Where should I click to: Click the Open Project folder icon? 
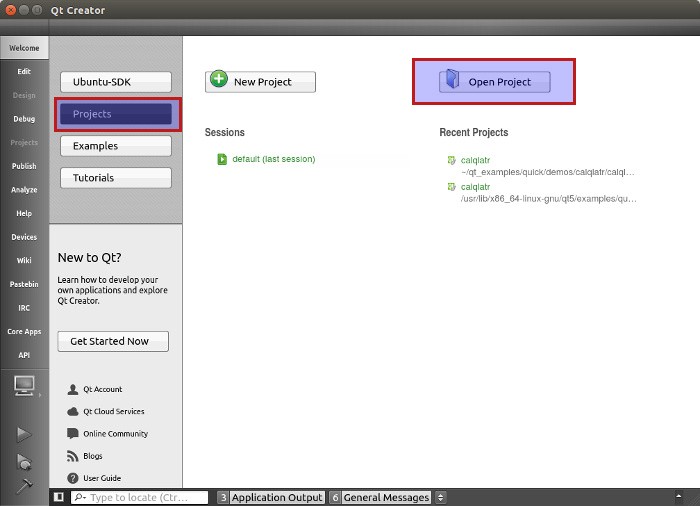click(x=453, y=79)
